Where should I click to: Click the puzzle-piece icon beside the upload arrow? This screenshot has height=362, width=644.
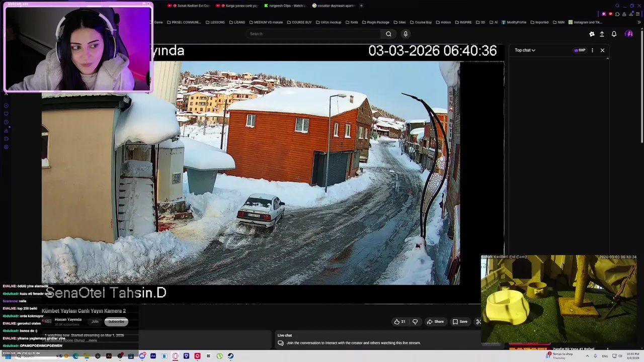(592, 34)
